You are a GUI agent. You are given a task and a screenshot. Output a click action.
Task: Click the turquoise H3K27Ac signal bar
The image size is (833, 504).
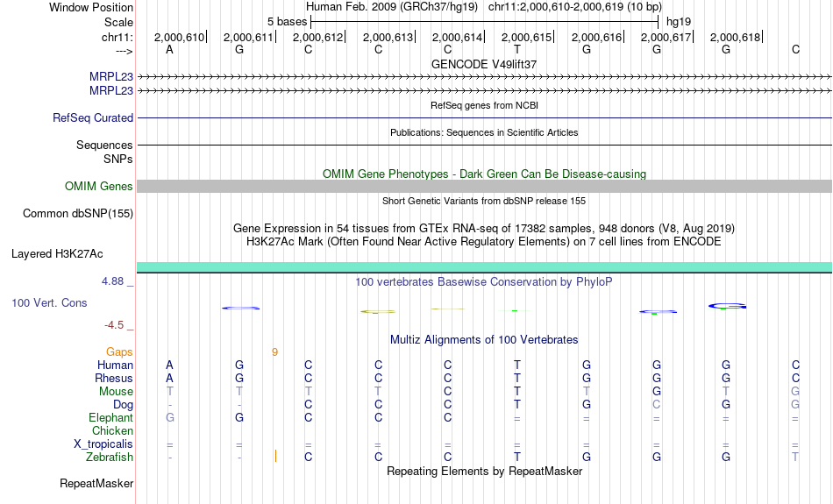484,267
